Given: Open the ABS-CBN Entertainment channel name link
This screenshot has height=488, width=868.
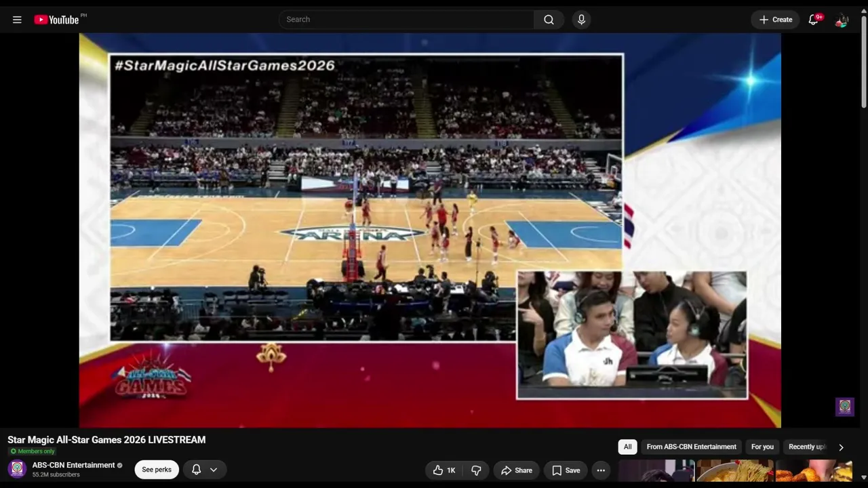Looking at the screenshot, I should click(x=73, y=465).
